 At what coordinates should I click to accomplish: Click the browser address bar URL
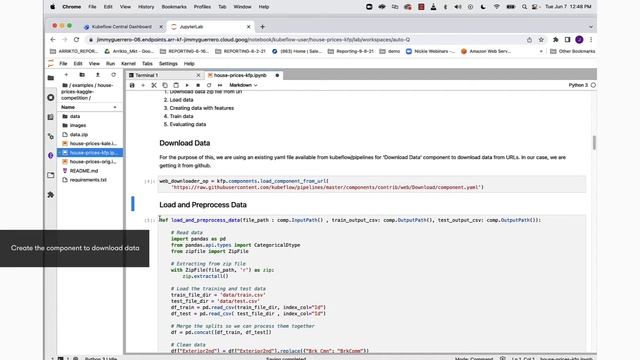point(253,40)
